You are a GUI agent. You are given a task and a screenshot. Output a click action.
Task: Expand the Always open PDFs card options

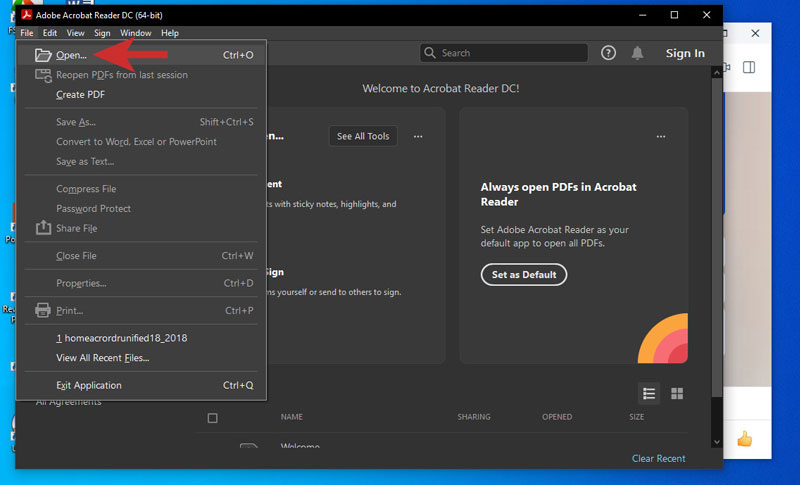pyautogui.click(x=661, y=136)
